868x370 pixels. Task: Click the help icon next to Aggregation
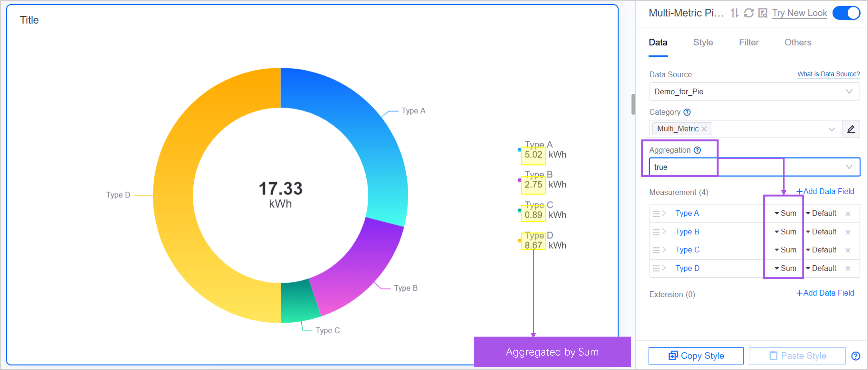(x=697, y=150)
